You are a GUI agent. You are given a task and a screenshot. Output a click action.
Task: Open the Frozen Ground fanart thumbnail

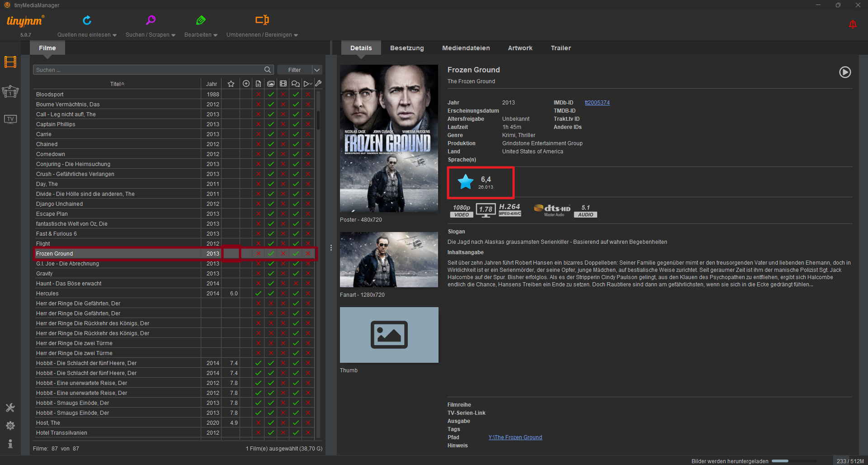(x=389, y=260)
